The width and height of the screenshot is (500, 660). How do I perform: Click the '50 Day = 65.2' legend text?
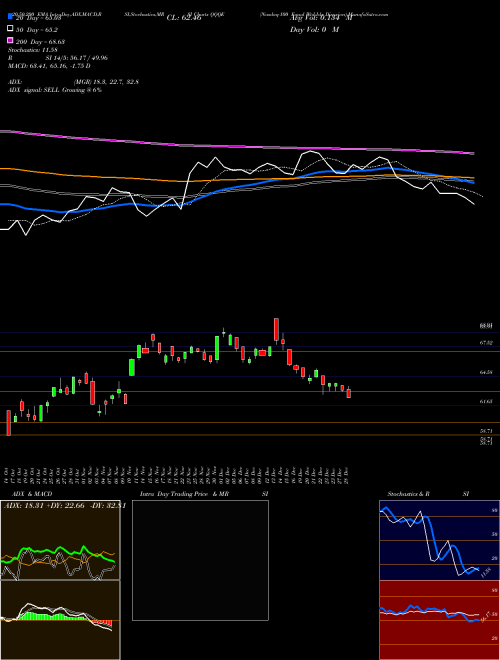pyautogui.click(x=37, y=30)
